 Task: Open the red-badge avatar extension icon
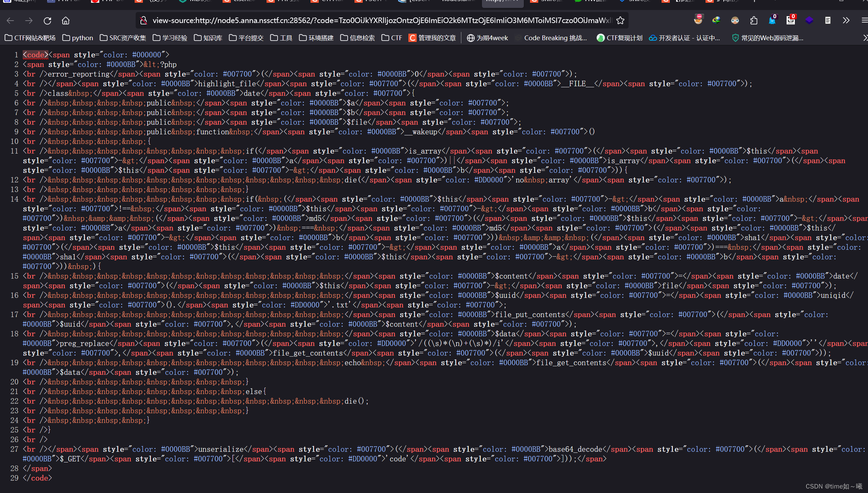(x=698, y=20)
